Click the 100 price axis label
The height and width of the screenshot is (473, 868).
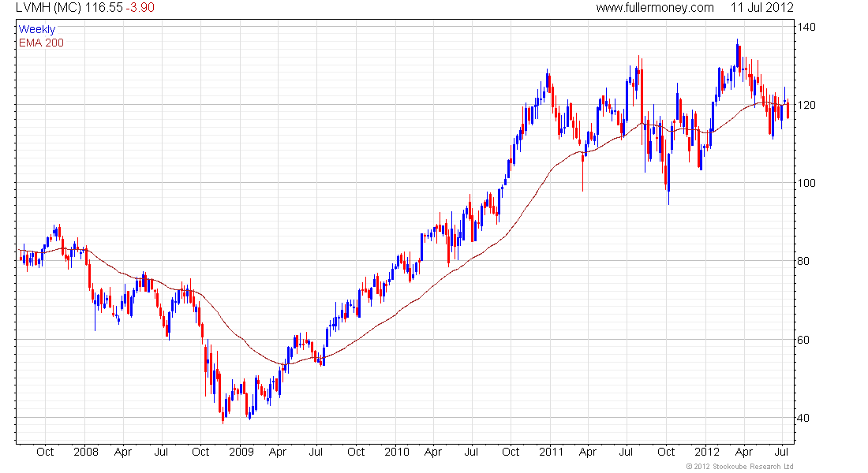coord(806,183)
